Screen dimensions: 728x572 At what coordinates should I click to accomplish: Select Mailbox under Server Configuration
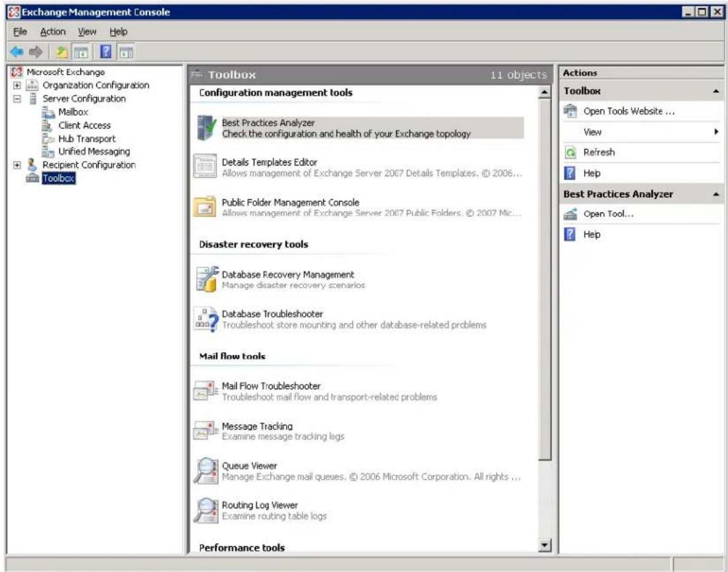(x=73, y=112)
